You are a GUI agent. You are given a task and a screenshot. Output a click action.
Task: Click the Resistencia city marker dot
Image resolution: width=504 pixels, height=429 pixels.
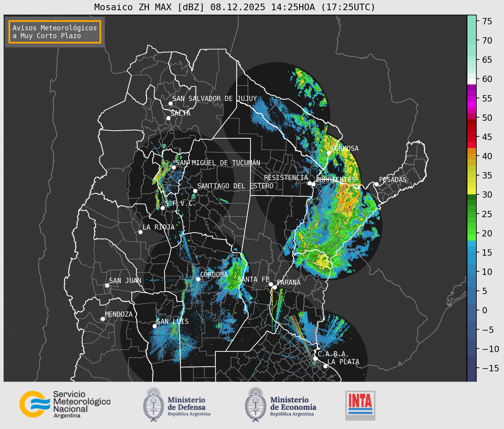pyautogui.click(x=310, y=183)
